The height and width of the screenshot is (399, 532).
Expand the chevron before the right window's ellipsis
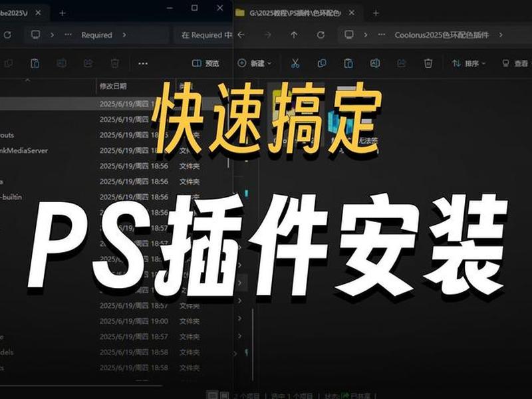tap(365, 35)
